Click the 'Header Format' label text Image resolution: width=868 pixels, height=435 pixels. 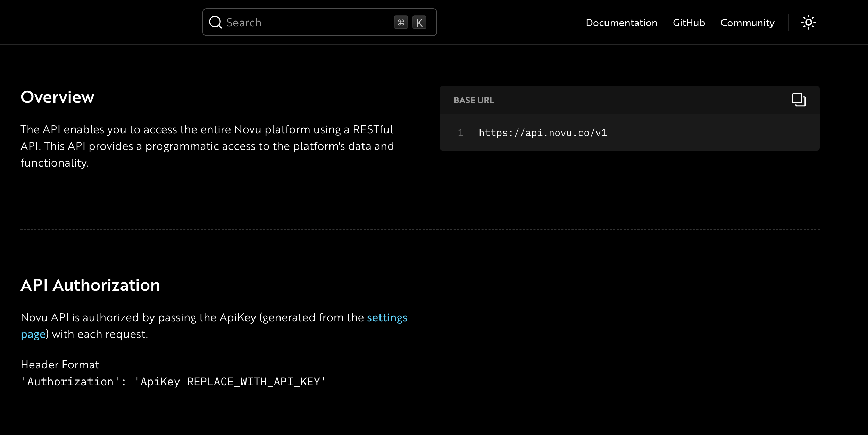60,365
